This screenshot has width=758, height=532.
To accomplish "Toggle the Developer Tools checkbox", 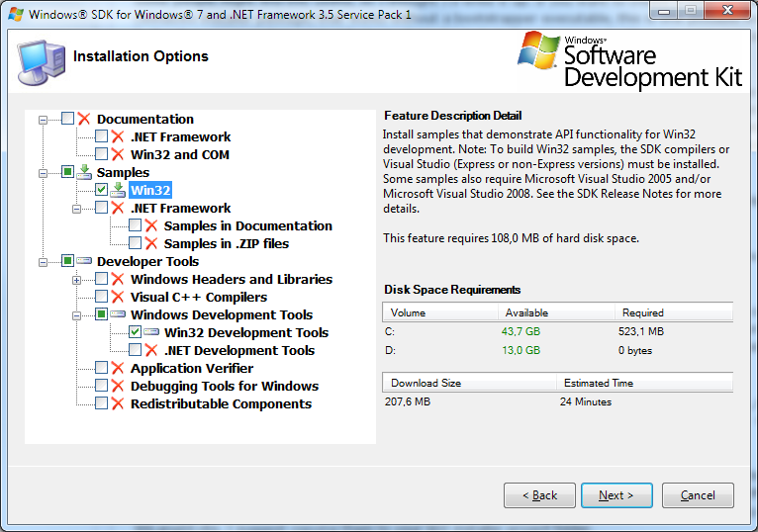I will coord(67,261).
